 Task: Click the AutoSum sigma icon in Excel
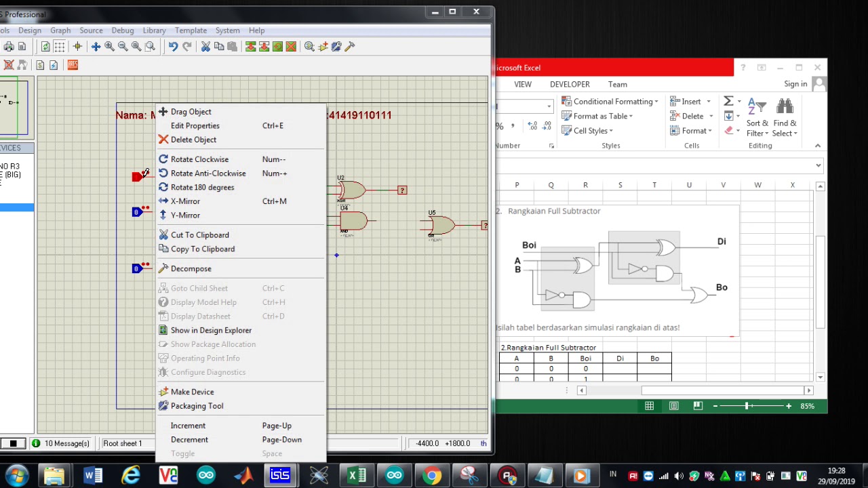pyautogui.click(x=728, y=101)
